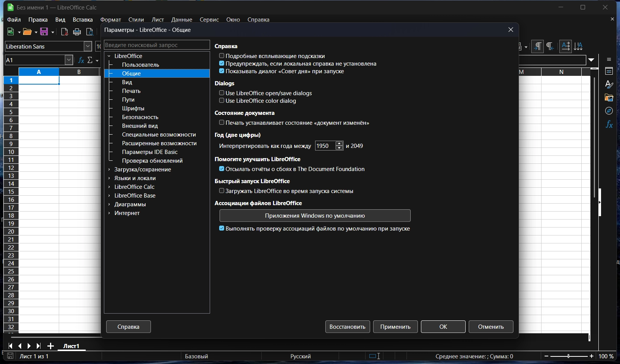Open the Сервис menu
The width and height of the screenshot is (620, 364).
pos(209,20)
